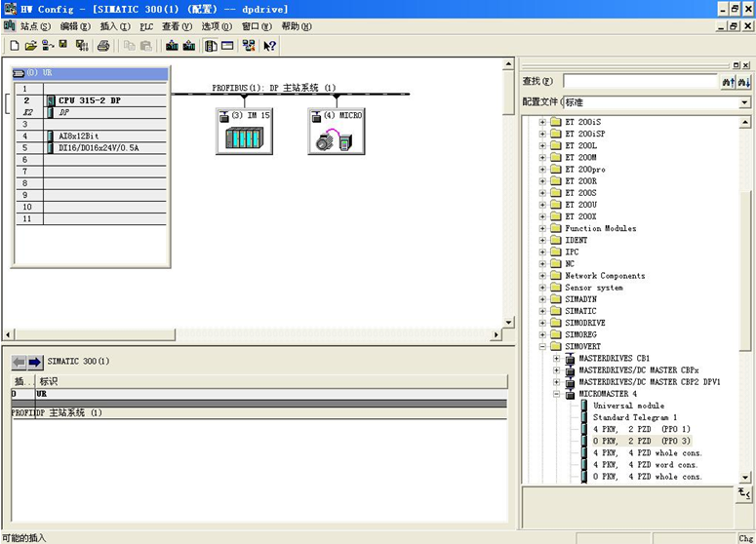
Task: Open the 配置文件 profile dropdown
Action: click(x=744, y=102)
